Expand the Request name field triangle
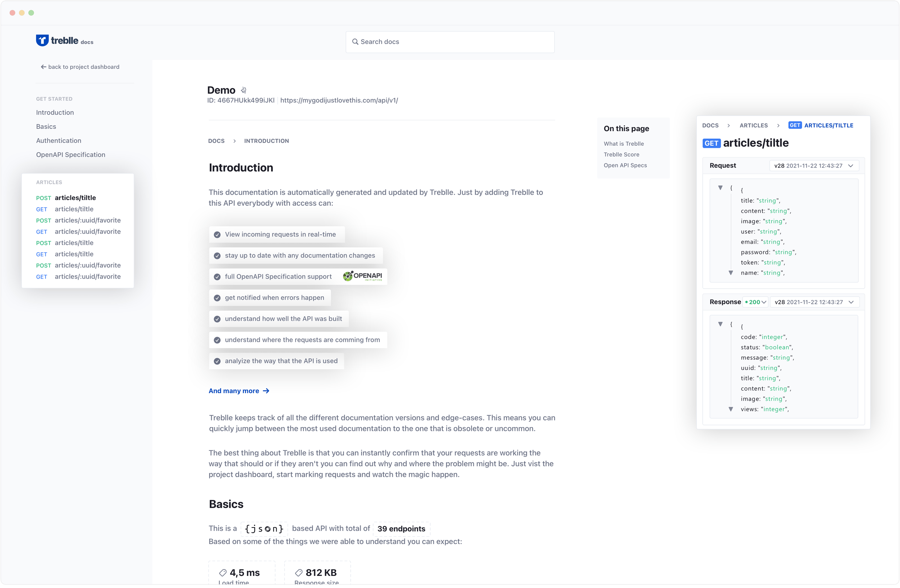900x588 pixels. (x=731, y=273)
